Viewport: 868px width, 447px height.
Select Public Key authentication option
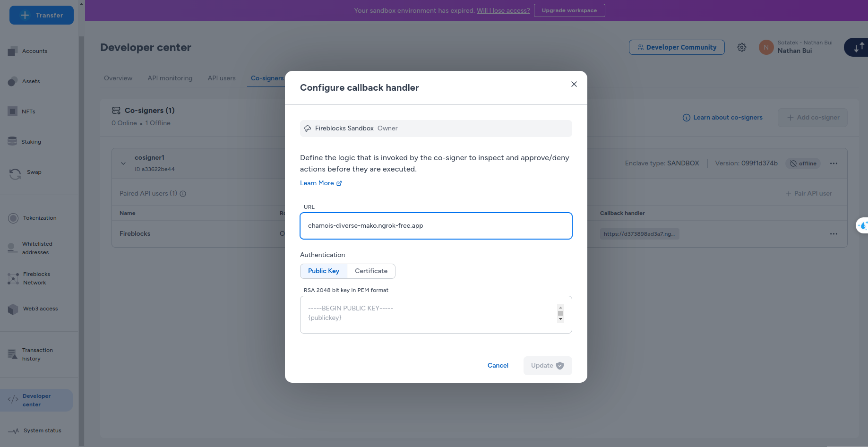324,271
